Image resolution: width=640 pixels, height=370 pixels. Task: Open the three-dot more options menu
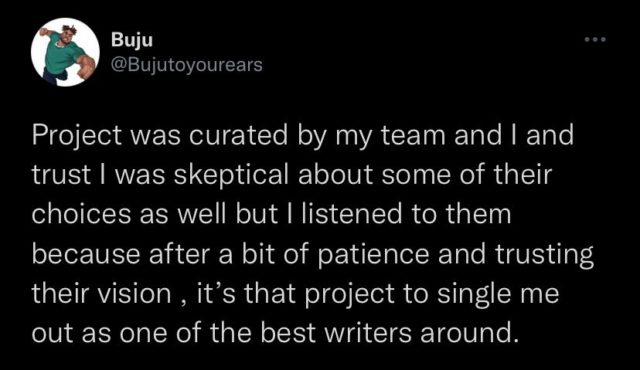595,40
